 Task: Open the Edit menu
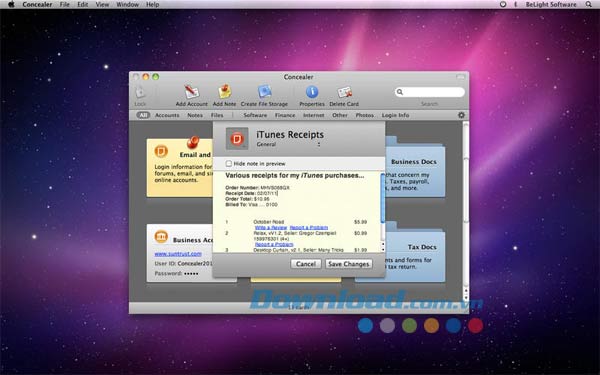[82, 5]
